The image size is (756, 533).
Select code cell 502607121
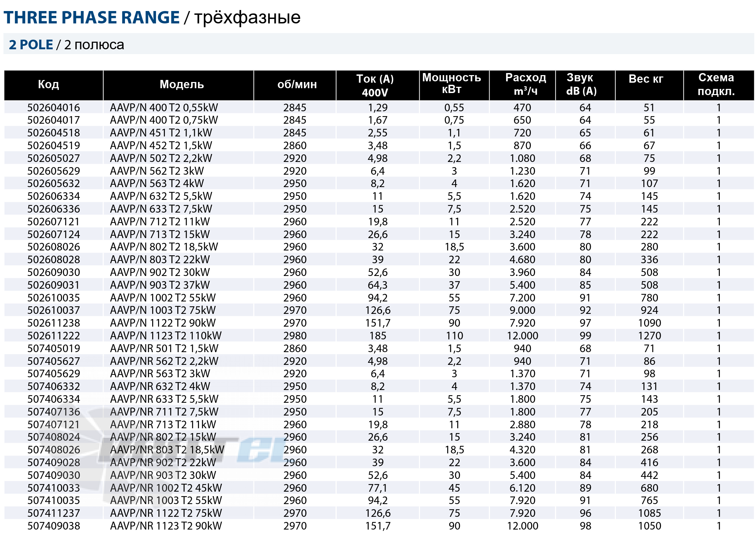tap(54, 222)
